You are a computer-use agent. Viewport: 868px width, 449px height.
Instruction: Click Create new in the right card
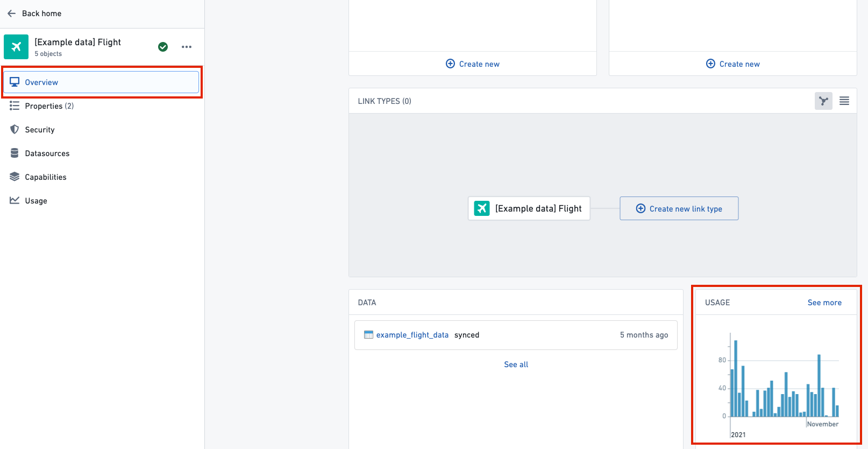733,64
